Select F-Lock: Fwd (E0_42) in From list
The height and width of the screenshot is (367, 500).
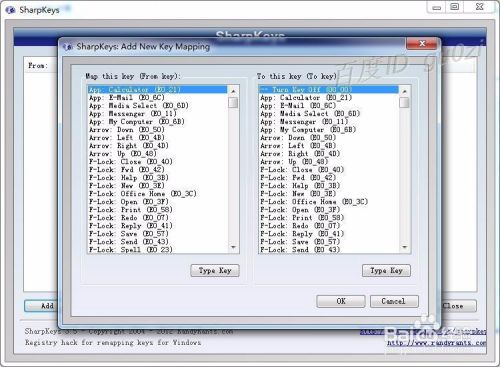click(158, 170)
